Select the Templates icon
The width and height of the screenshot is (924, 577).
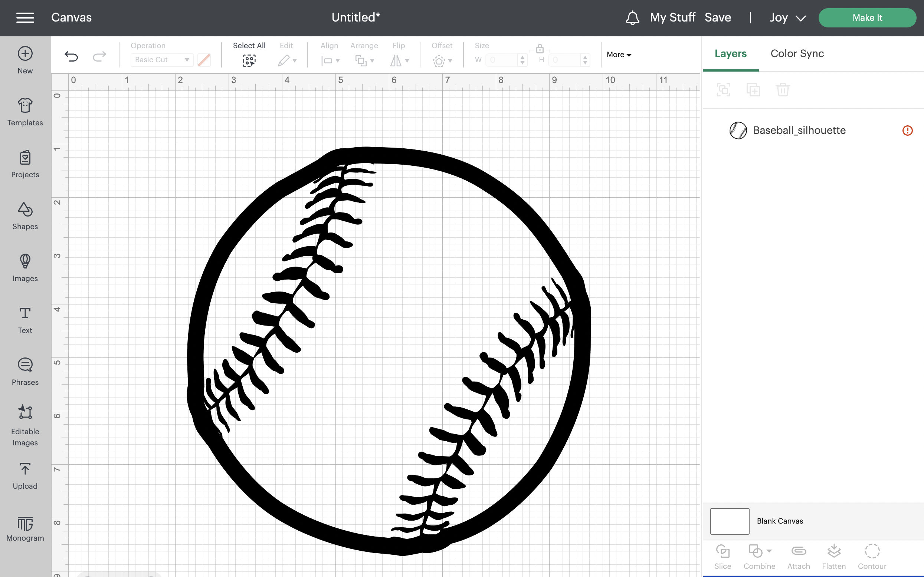24,106
